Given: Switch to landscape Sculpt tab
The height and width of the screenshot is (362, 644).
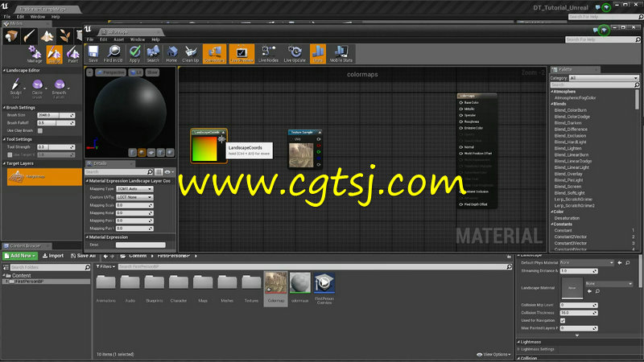Looking at the screenshot, I should [x=54, y=55].
